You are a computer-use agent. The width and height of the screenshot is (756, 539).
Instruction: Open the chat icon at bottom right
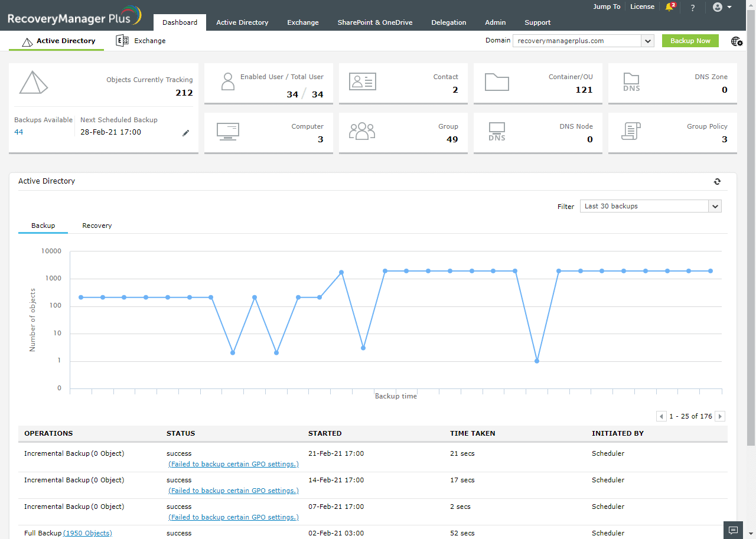733,530
